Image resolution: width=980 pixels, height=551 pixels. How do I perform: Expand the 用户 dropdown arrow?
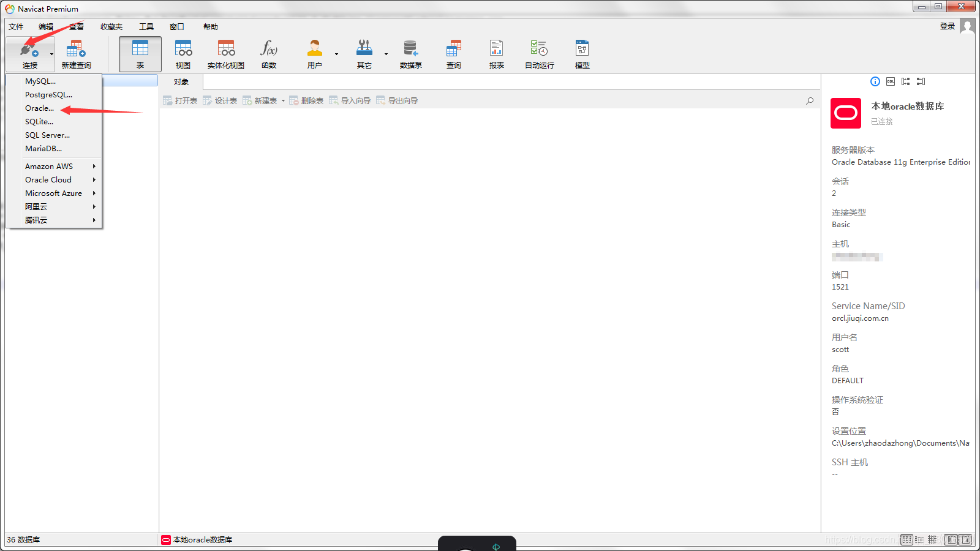point(336,54)
